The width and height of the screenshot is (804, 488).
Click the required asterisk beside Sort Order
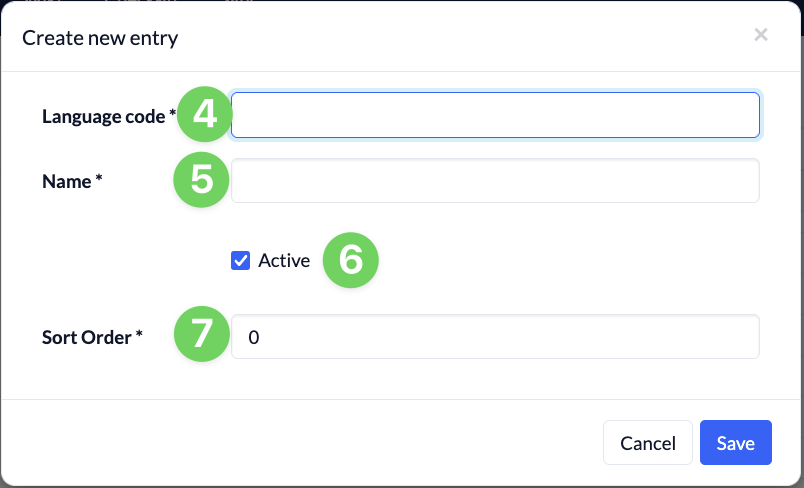(139, 334)
